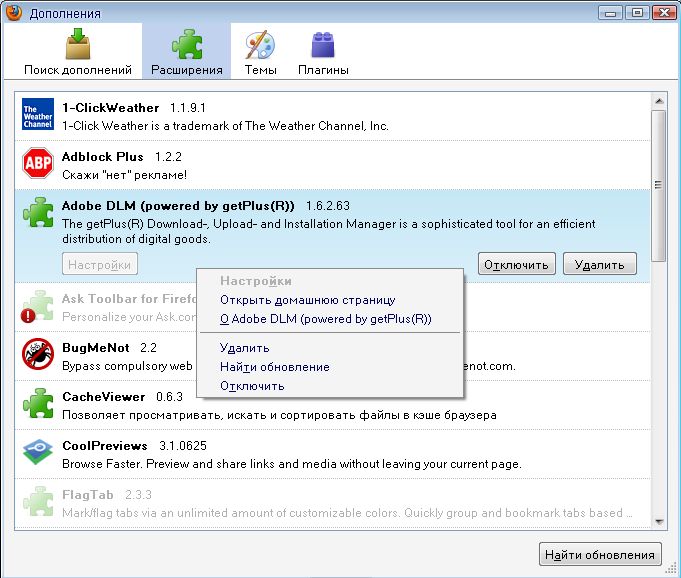Click the CacheViewer Russian description text
Image resolution: width=681 pixels, height=578 pixels.
click(279, 415)
